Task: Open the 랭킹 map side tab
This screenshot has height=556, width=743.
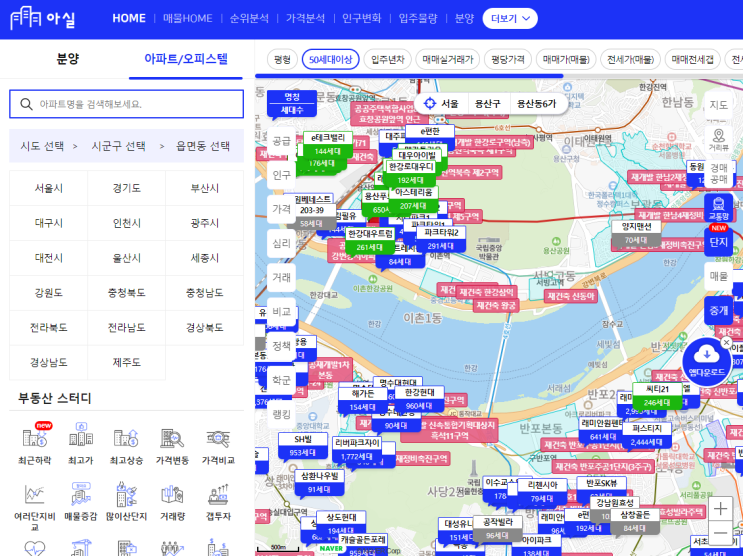Action: click(281, 414)
